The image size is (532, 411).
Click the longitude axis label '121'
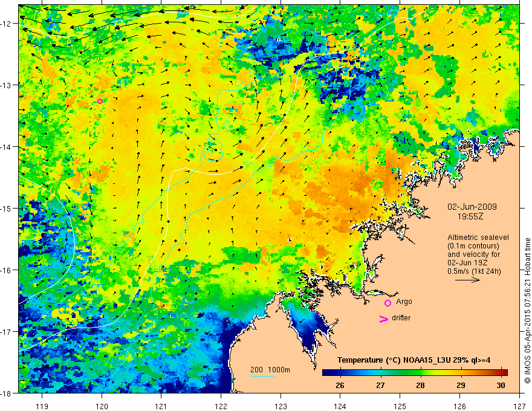pyautogui.click(x=161, y=406)
